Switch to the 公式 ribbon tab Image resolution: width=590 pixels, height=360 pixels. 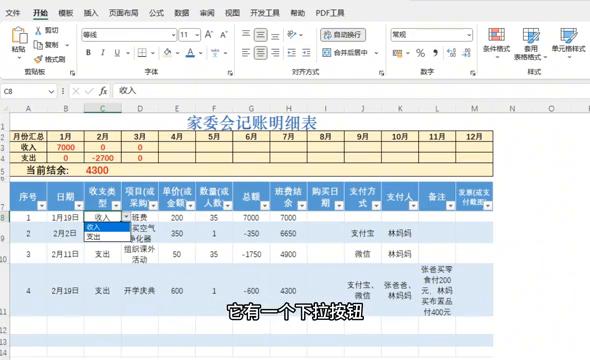[x=156, y=13]
